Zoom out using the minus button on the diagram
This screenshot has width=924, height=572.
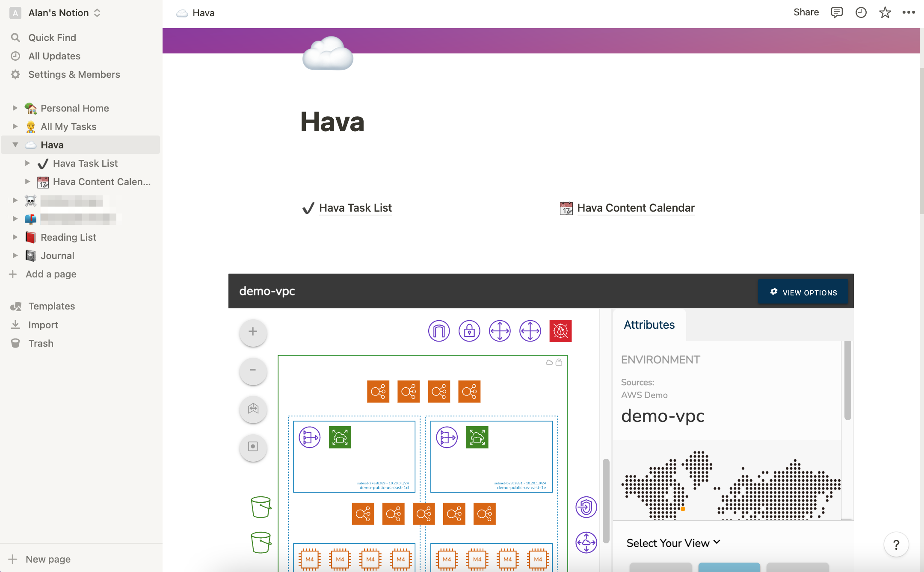click(x=253, y=371)
